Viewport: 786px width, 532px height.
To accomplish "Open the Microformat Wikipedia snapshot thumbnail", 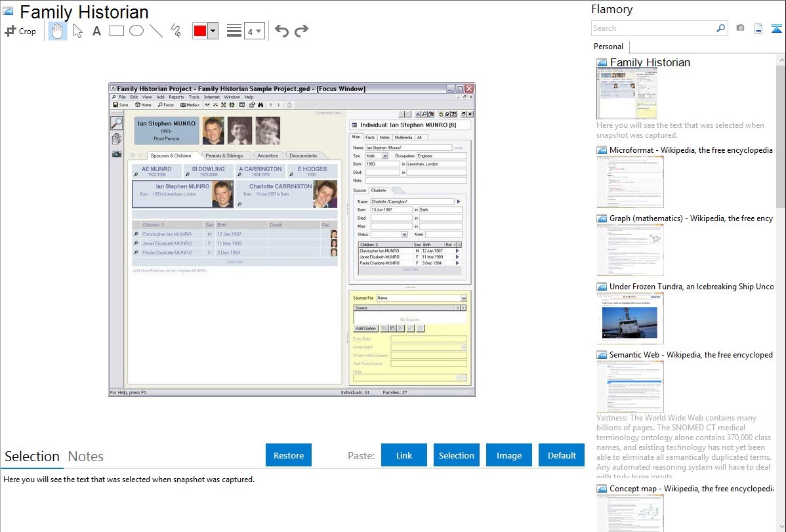I will (630, 182).
